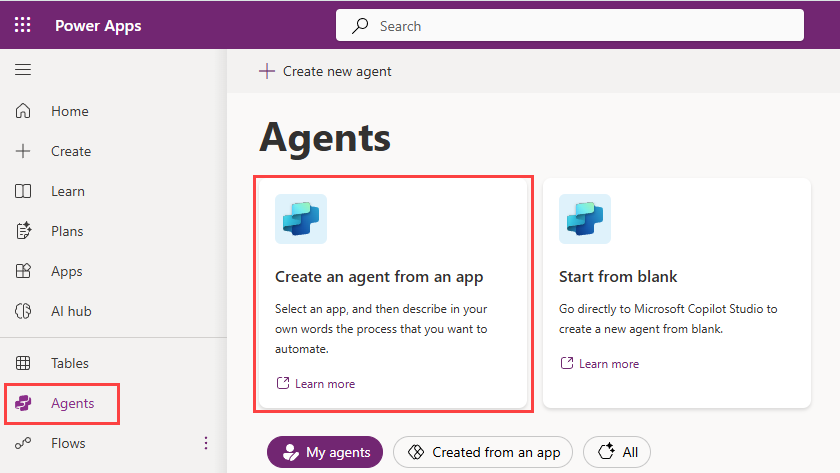
Task: Click the Agents page heading
Action: tap(325, 138)
